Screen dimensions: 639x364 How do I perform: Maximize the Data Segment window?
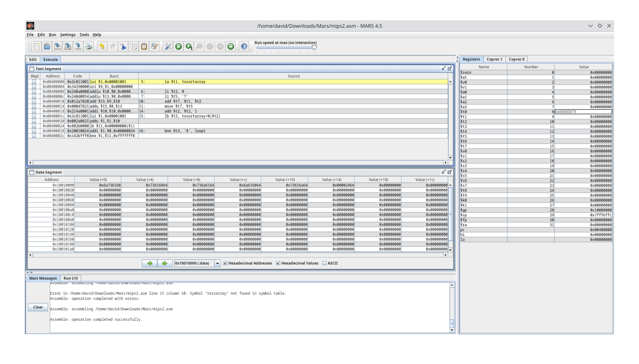point(449,172)
